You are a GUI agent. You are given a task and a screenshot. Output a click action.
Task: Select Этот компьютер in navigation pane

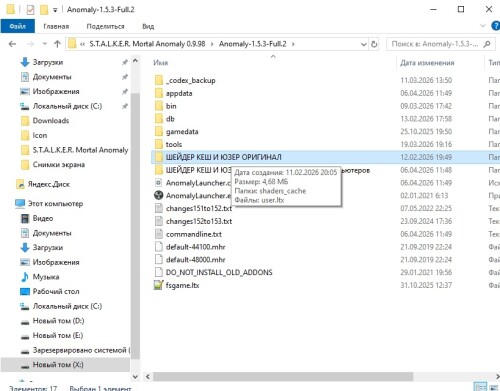(55, 203)
